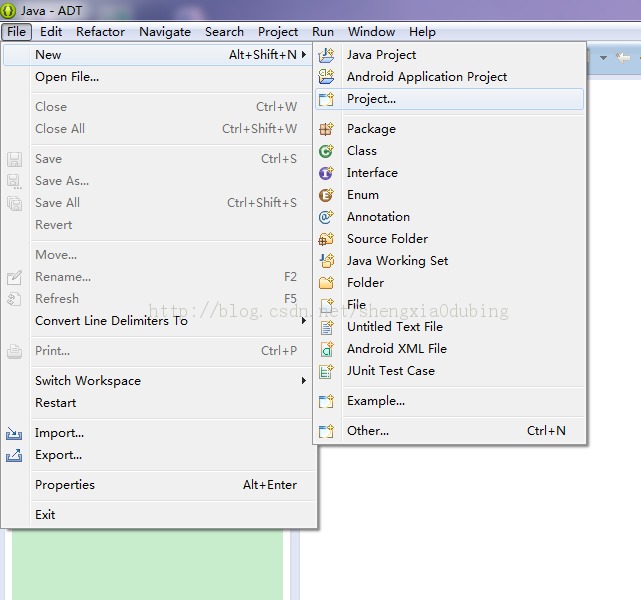The image size is (641, 600).
Task: Click the ADT application icon in title bar
Action: point(8,11)
